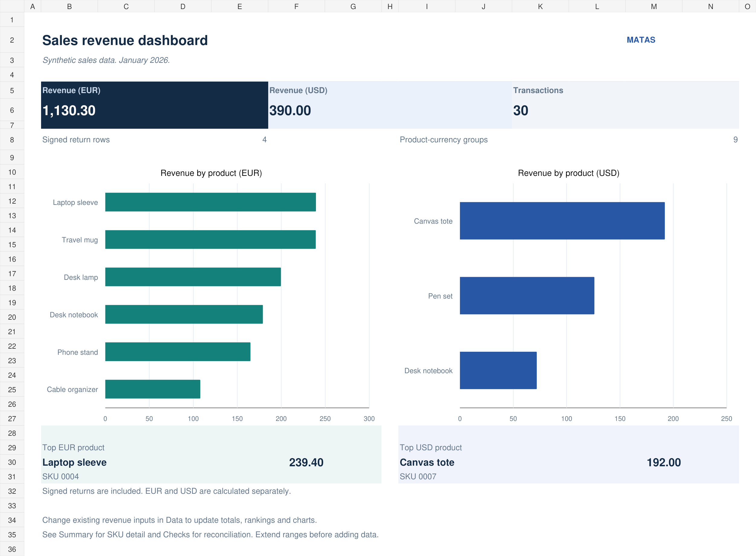The width and height of the screenshot is (756, 556).
Task: Select the 239.40 top EUR value
Action: point(306,462)
